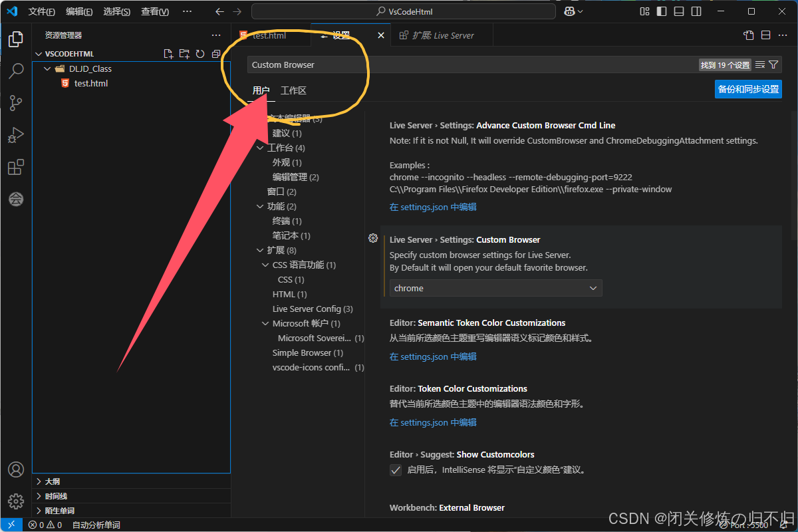Screen dimensions: 798x532
Task: Go forward using the title bar arrow
Action: 237,11
